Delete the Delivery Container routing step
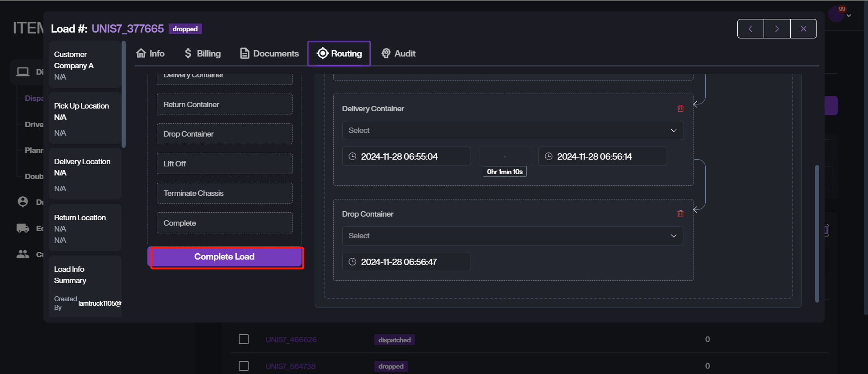Screen dimensions: 868x374 [680, 109]
